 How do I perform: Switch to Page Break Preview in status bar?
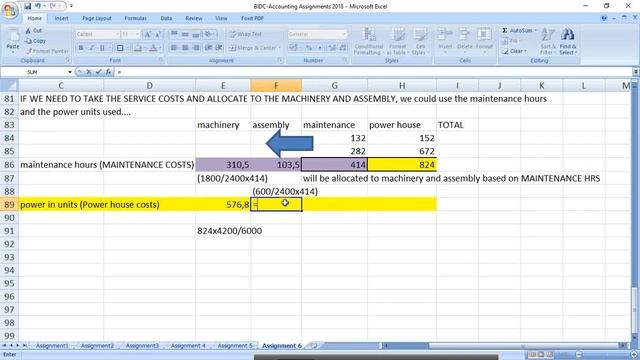pos(550,354)
